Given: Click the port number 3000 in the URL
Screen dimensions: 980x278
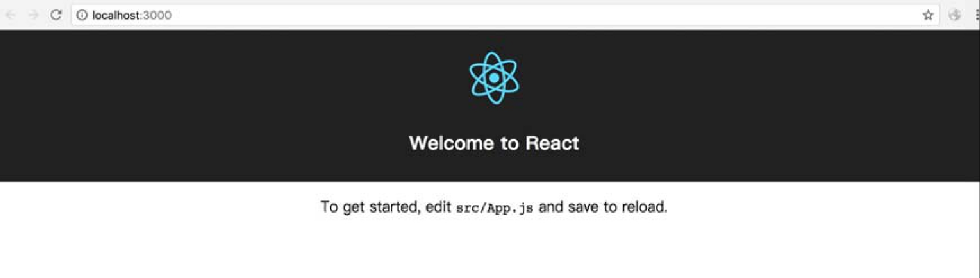Looking at the screenshot, I should coord(158,15).
